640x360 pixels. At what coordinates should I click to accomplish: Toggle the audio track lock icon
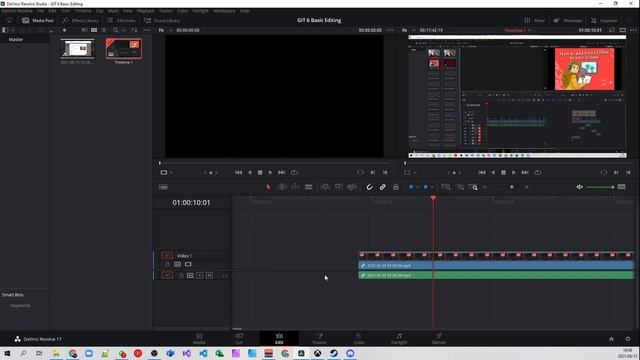[x=181, y=276]
